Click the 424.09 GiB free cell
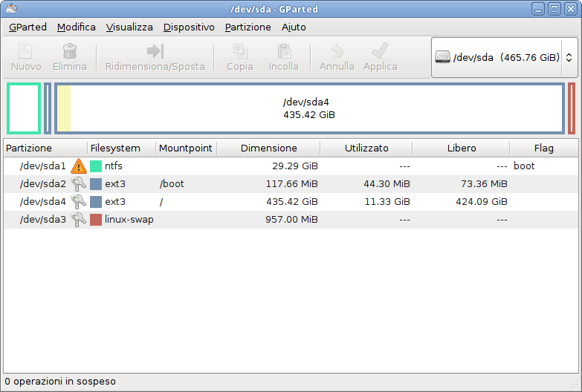This screenshot has height=392, width=582. pyautogui.click(x=482, y=201)
